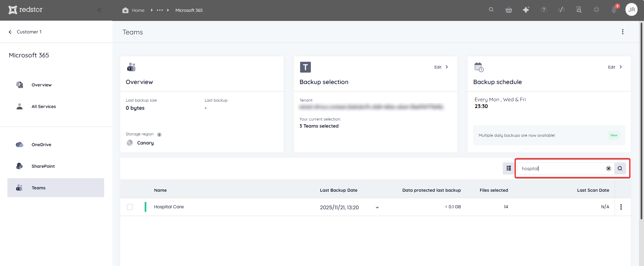Sort by the Name column header
This screenshot has height=266, width=644.
pos(160,190)
